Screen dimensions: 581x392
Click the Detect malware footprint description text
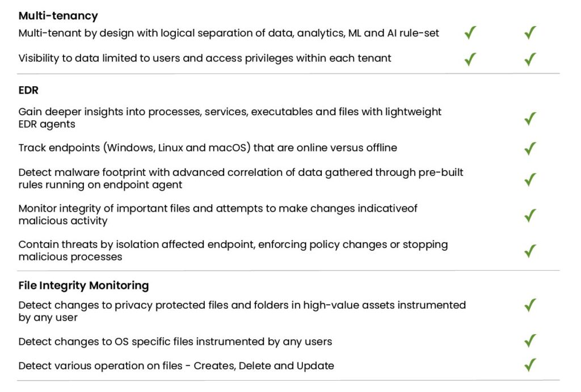[x=241, y=179]
